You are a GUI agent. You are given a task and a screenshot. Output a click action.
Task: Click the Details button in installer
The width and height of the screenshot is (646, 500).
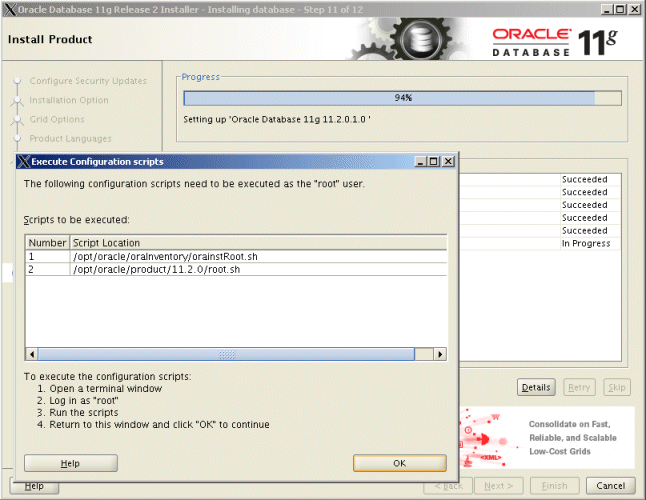(x=536, y=387)
